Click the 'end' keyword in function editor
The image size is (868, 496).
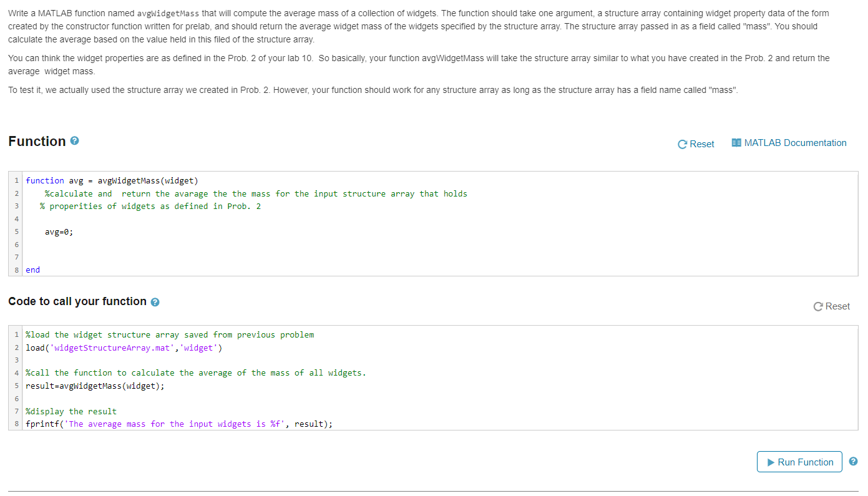[32, 270]
